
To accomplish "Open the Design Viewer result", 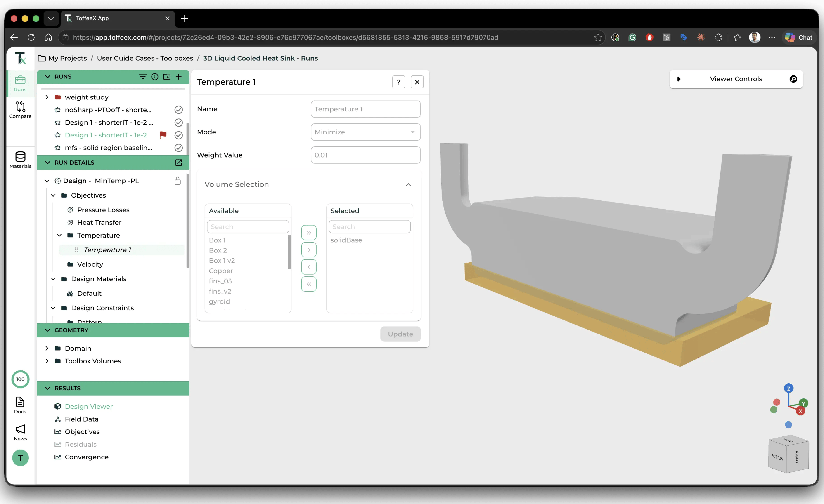I will click(x=89, y=406).
